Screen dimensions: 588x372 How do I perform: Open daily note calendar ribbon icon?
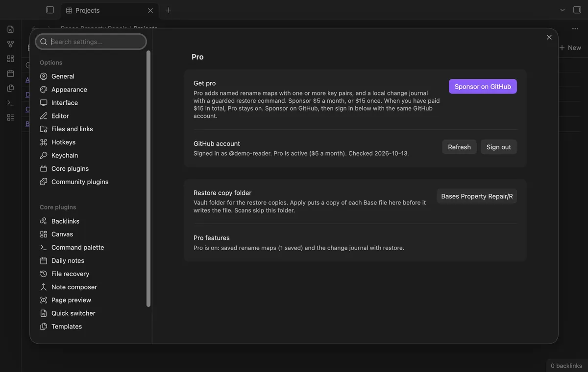pyautogui.click(x=11, y=73)
